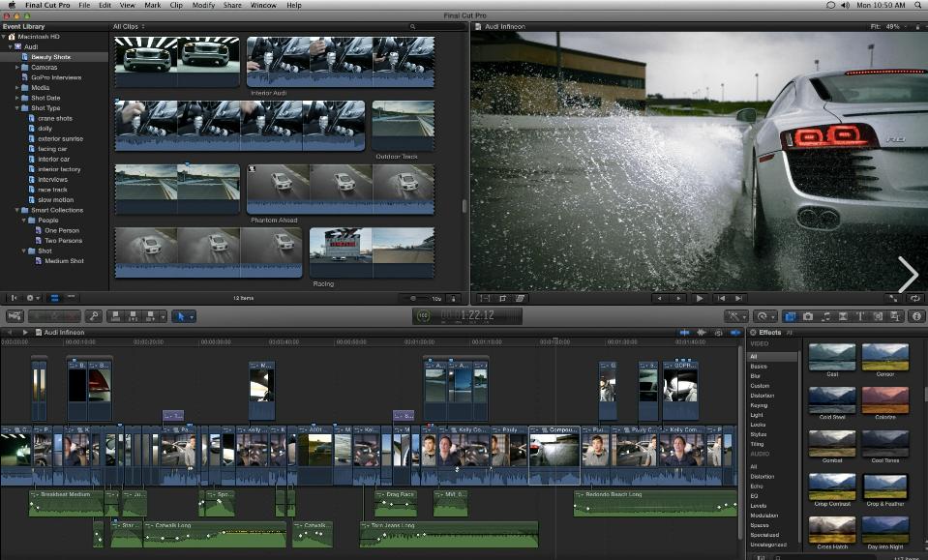The height and width of the screenshot is (560, 928).
Task: Open the Titles browser (T icon)
Action: pyautogui.click(x=860, y=316)
